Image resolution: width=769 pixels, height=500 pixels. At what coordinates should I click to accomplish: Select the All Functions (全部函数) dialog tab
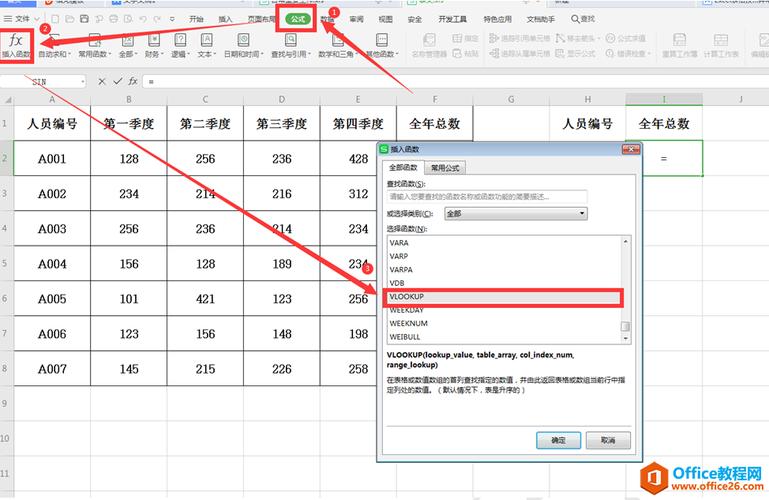403,168
